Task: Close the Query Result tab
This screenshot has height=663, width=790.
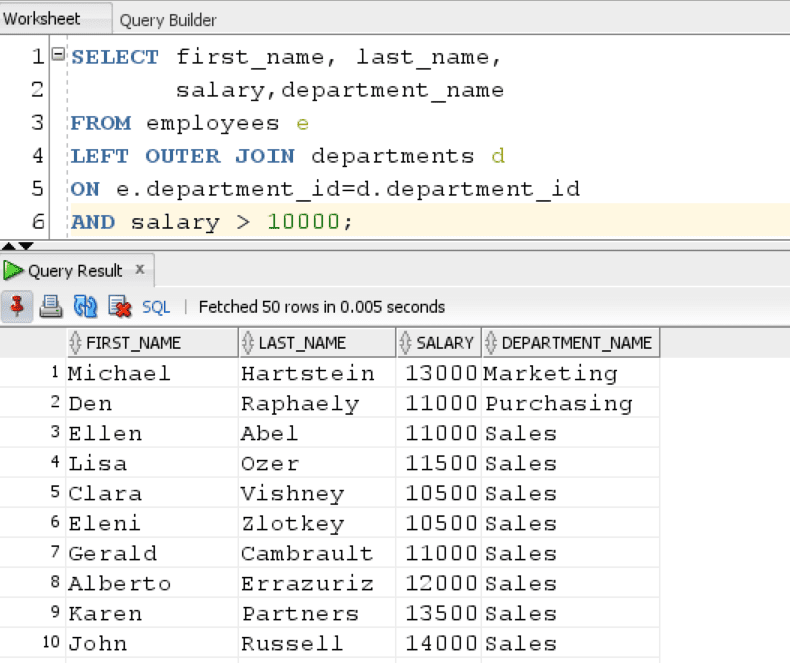Action: [140, 270]
